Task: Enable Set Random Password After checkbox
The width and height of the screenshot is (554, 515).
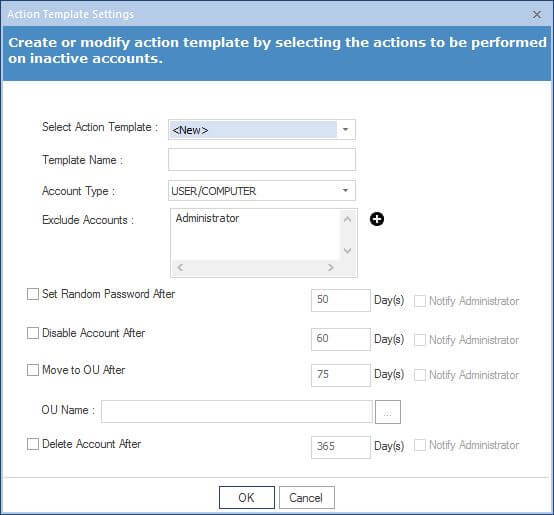Action: pyautogui.click(x=33, y=294)
